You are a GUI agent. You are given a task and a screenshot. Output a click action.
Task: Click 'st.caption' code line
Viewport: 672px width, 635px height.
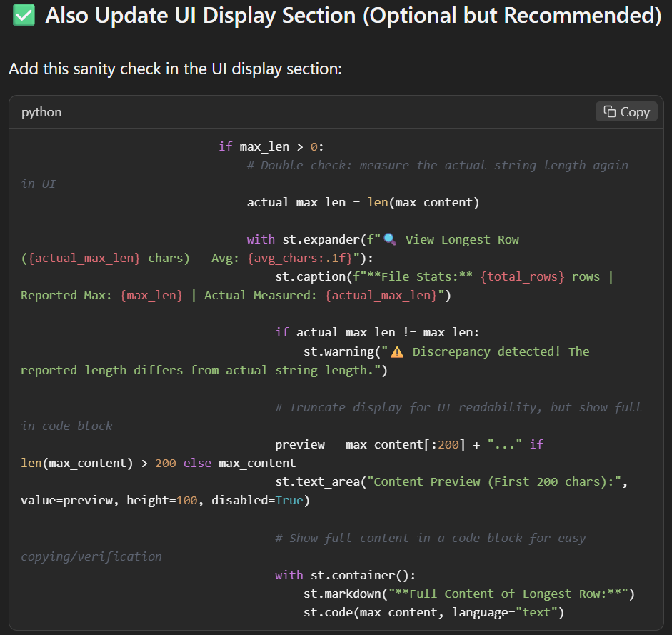point(444,277)
